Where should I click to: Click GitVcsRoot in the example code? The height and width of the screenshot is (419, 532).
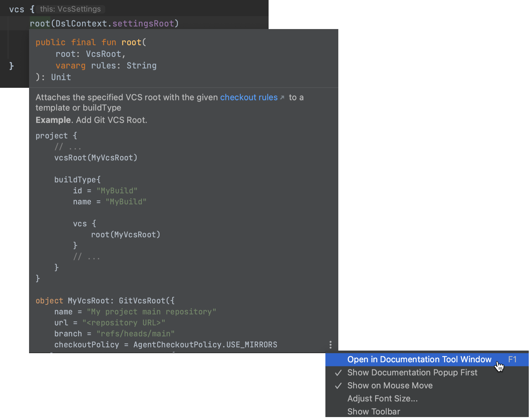click(x=142, y=301)
